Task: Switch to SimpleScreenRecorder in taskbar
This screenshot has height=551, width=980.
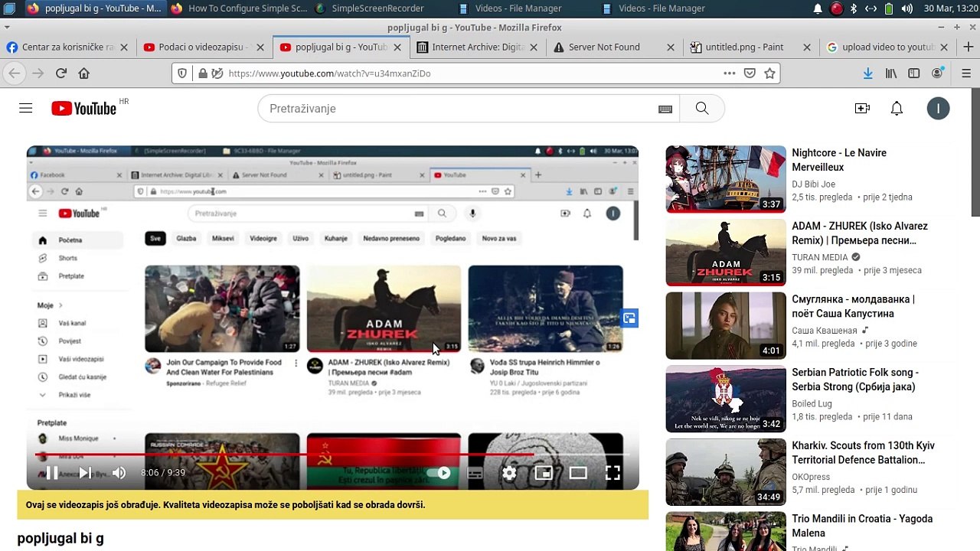Action: click(x=369, y=8)
